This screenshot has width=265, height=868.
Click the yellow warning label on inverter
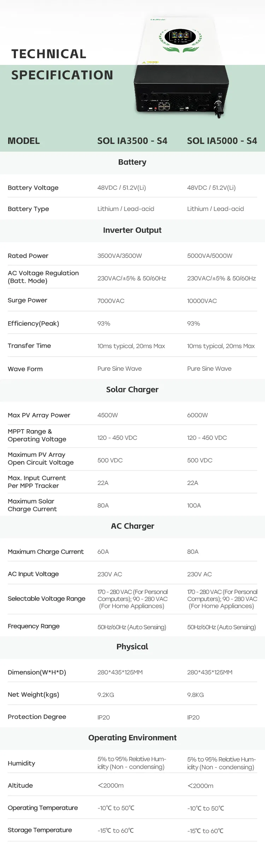[x=150, y=62]
